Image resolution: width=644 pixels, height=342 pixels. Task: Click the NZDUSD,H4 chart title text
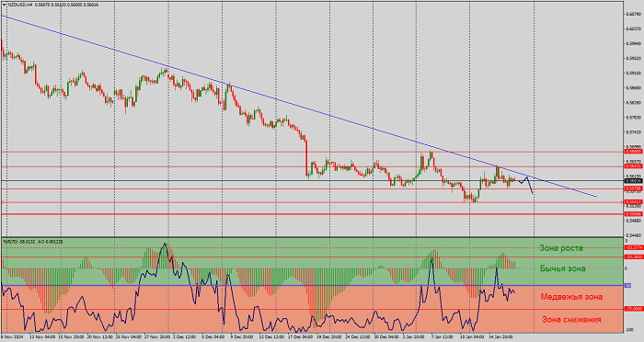pos(19,5)
